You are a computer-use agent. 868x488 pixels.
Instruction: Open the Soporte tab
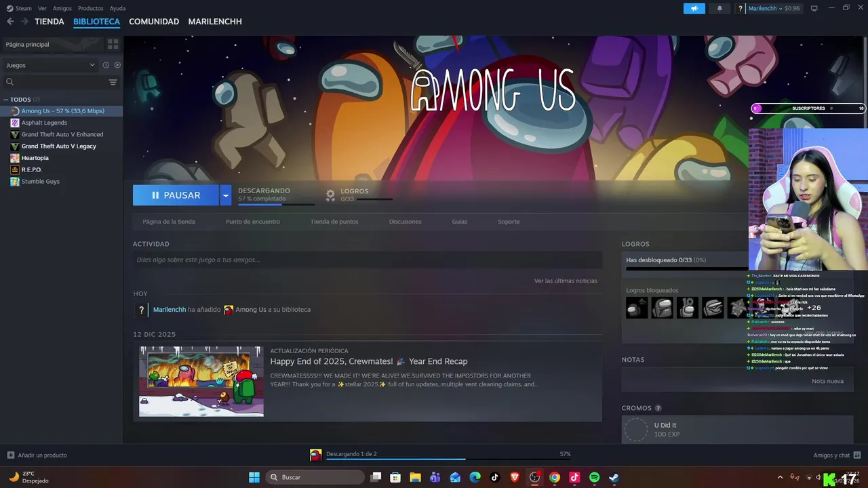(509, 222)
